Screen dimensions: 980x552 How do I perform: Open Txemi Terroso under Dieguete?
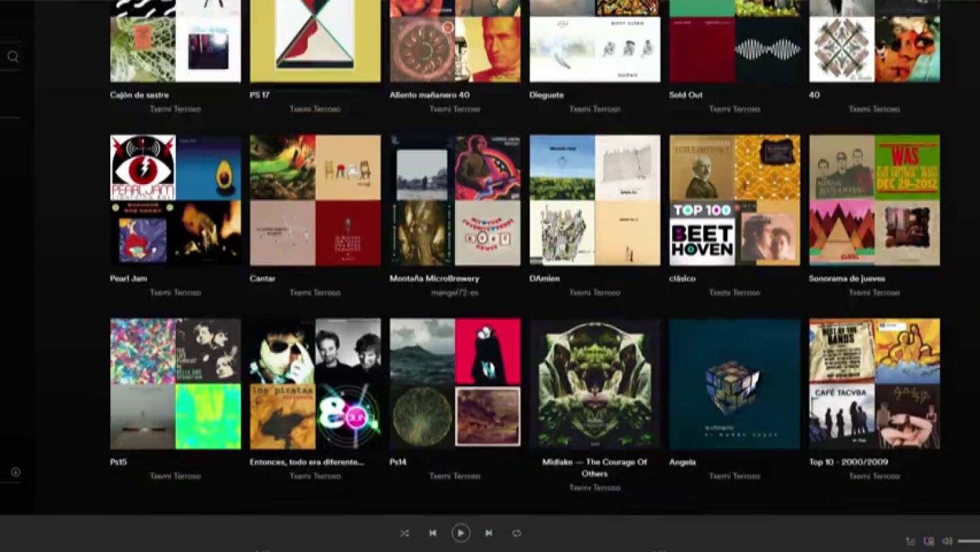pyautogui.click(x=595, y=109)
